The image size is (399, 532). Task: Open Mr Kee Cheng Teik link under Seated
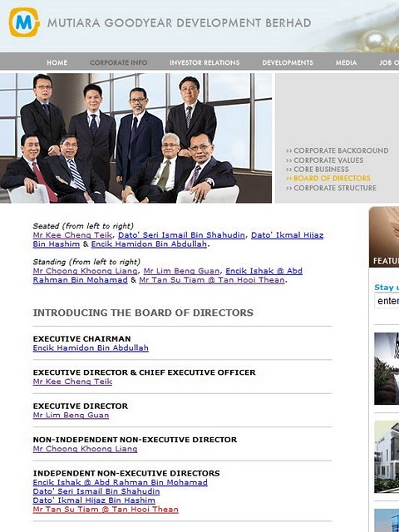[x=72, y=235]
